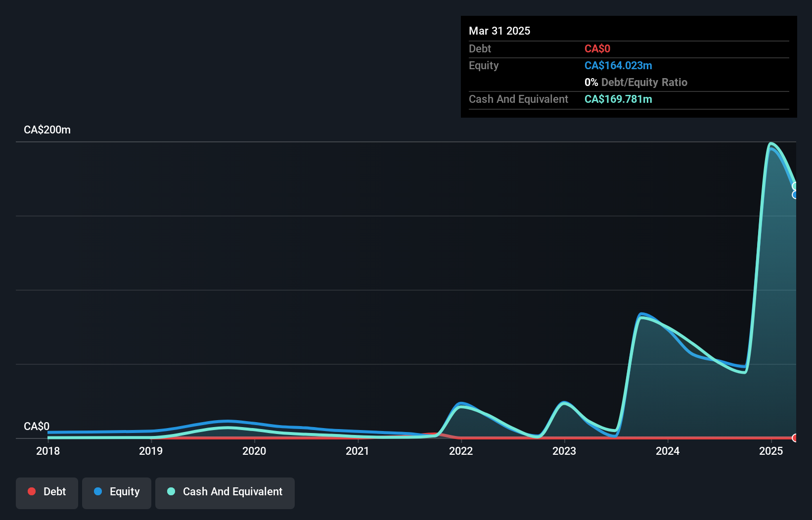This screenshot has width=812, height=520.
Task: Click the teal Cash And Equivalent legend dot
Action: (171, 491)
